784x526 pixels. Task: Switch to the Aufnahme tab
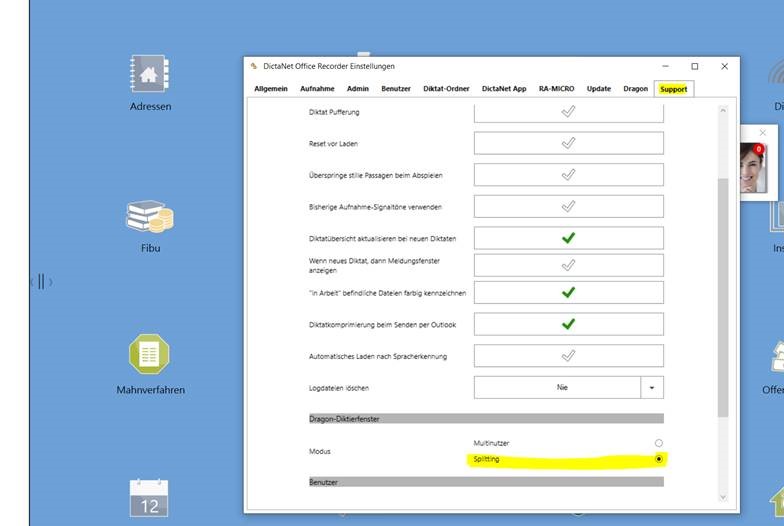(317, 88)
